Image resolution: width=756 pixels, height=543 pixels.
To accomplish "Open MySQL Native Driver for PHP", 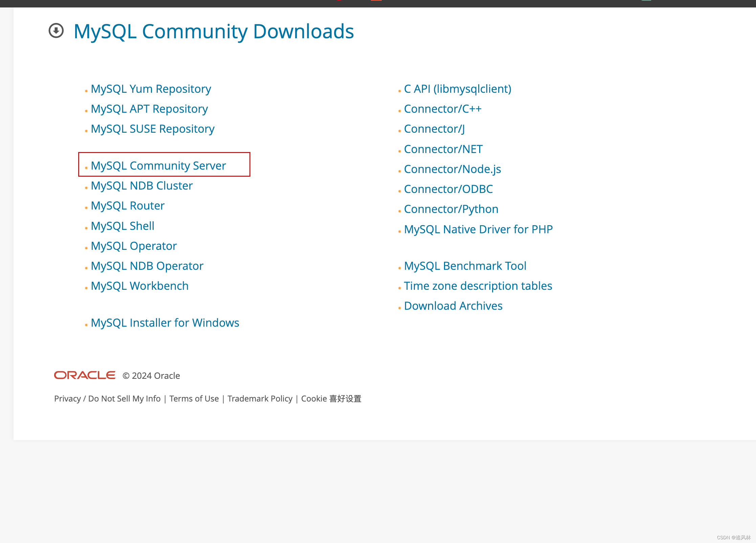I will pos(478,229).
